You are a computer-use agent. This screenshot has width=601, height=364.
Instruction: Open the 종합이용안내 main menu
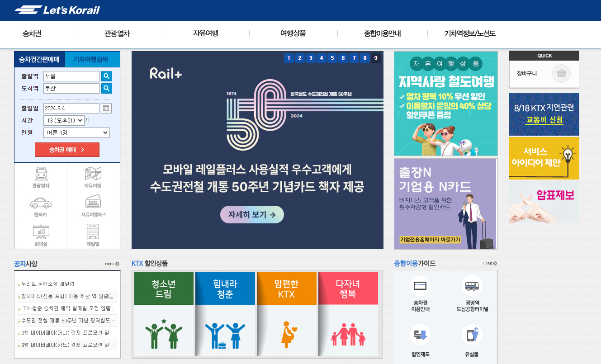383,33
